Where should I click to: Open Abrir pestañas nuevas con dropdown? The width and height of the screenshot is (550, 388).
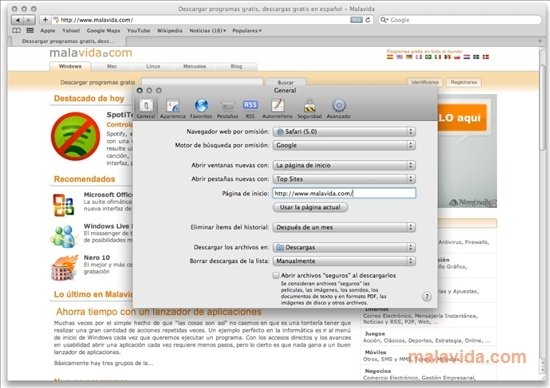pos(344,179)
